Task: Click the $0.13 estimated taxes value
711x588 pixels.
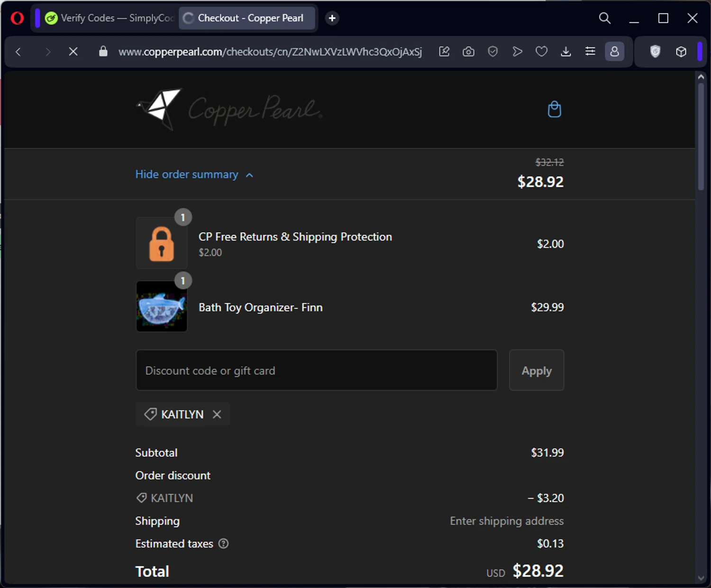Action: point(550,543)
